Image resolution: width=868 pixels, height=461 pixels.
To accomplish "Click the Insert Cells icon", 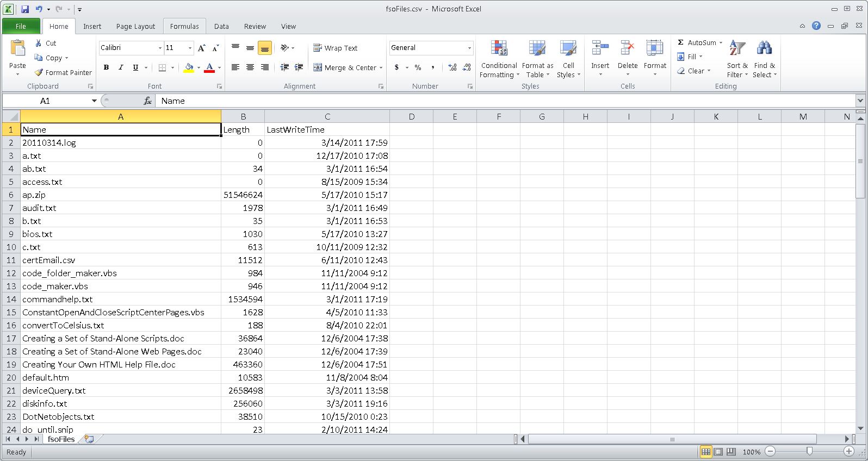I will tap(600, 49).
